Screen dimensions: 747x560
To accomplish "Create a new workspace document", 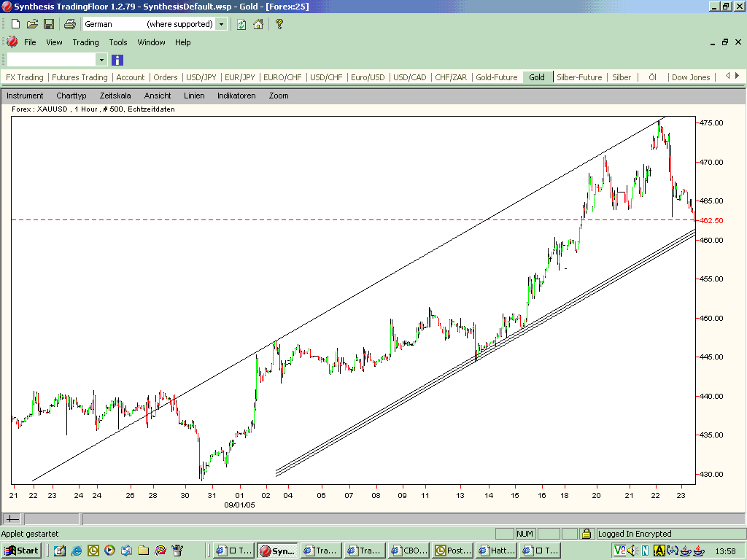I will pos(15,23).
